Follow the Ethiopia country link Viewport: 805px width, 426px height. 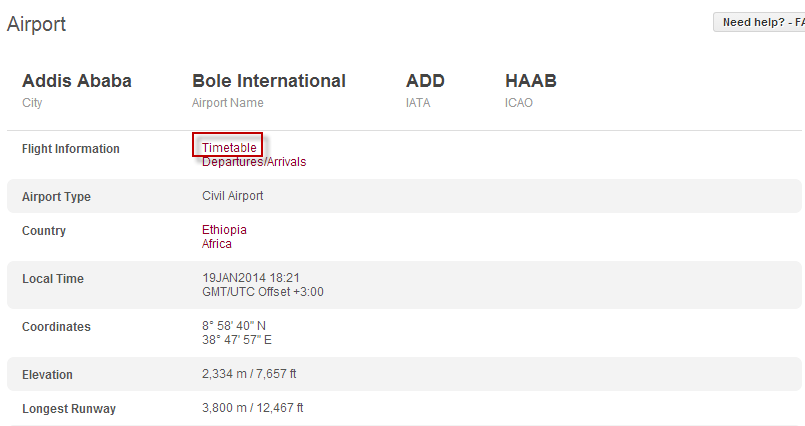(224, 230)
